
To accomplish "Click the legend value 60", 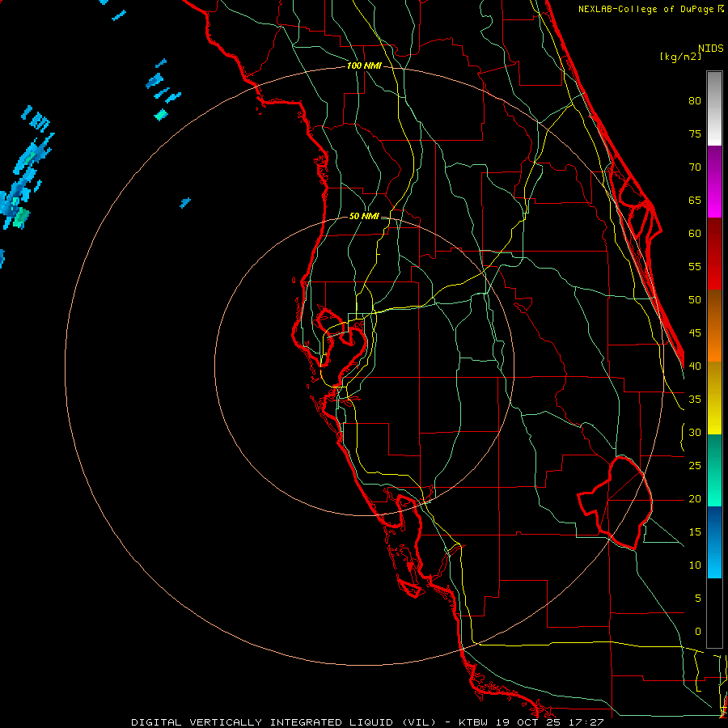I will click(695, 234).
